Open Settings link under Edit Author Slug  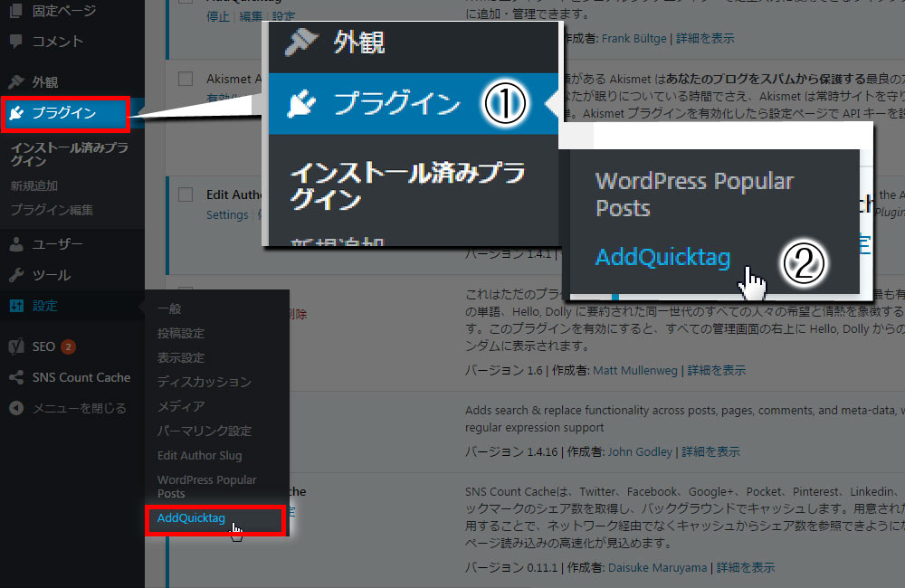227,214
